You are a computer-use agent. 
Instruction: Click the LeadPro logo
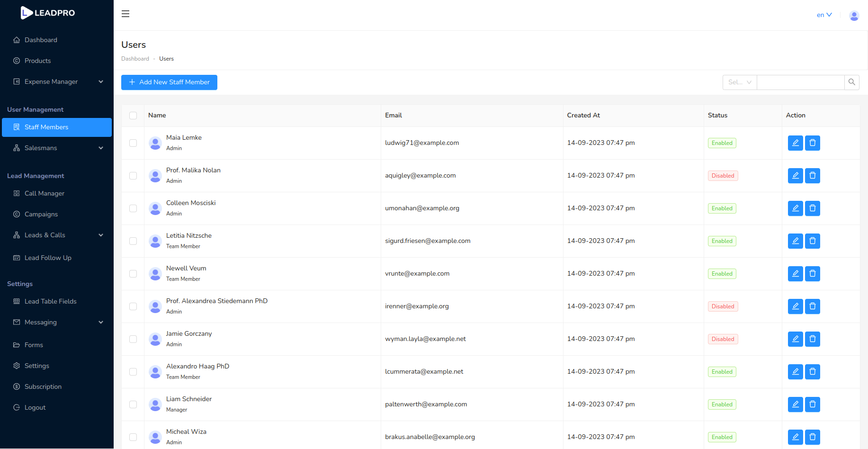tap(48, 13)
